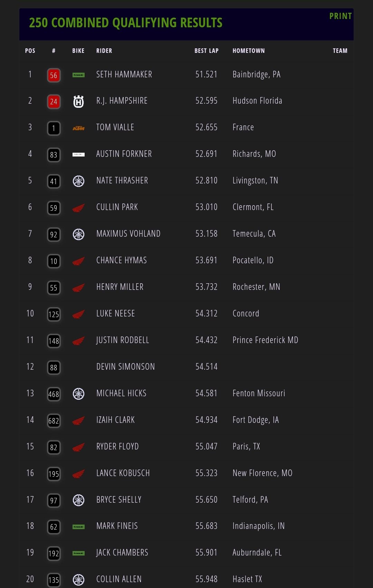Click Seth Hammaker's Kawasaki bike logo

[x=78, y=75]
